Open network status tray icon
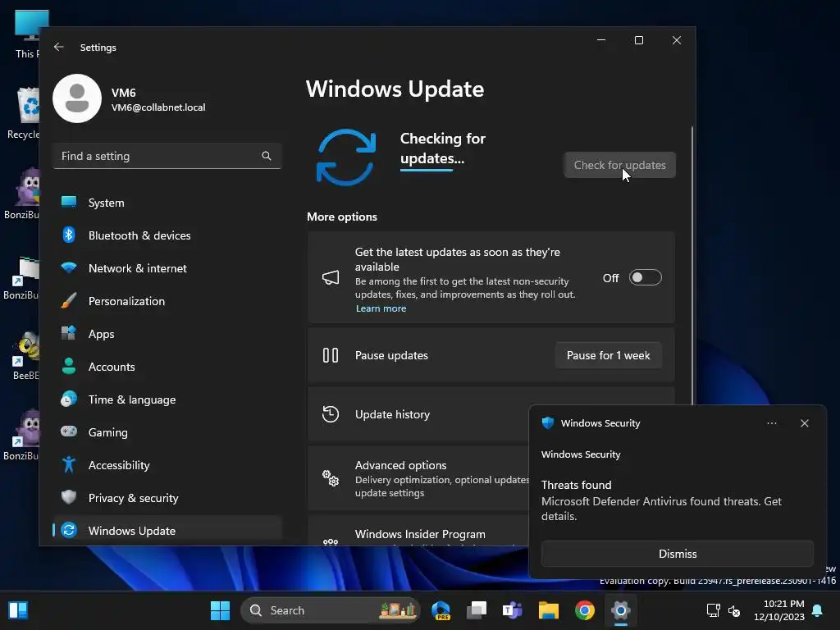The height and width of the screenshot is (630, 840). click(714, 610)
